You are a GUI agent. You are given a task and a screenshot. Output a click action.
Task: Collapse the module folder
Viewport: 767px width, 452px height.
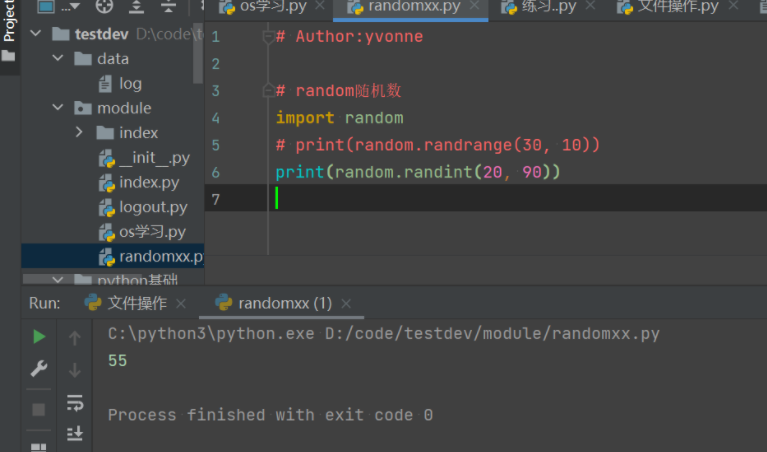tap(58, 108)
